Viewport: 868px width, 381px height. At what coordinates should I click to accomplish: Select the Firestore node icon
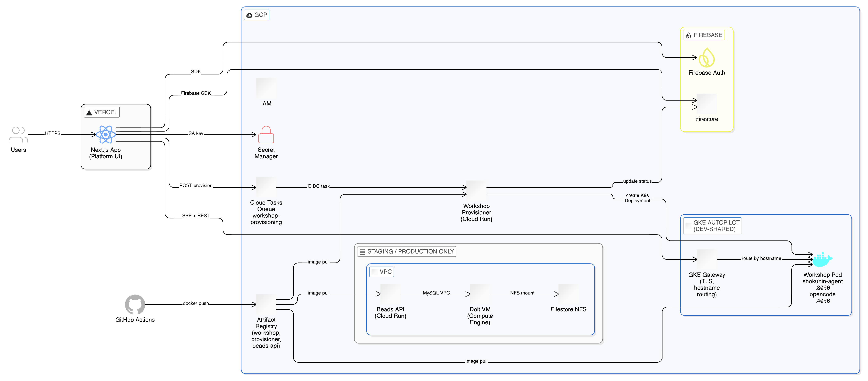click(x=706, y=104)
